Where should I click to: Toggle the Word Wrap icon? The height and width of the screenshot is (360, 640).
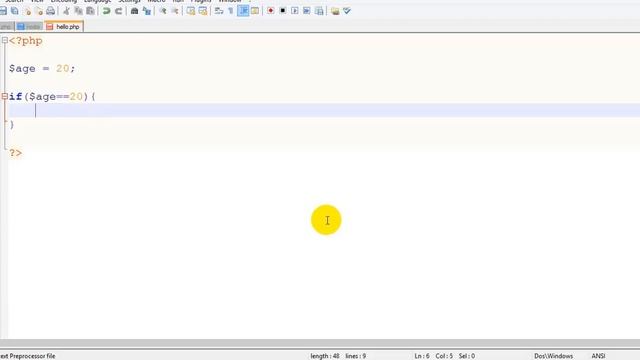tap(219, 11)
